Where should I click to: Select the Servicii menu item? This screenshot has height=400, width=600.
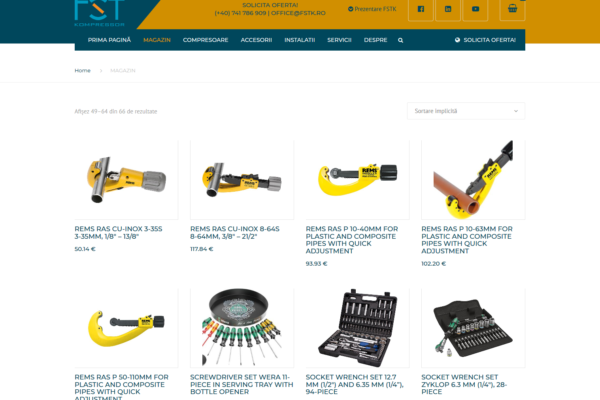click(x=339, y=40)
